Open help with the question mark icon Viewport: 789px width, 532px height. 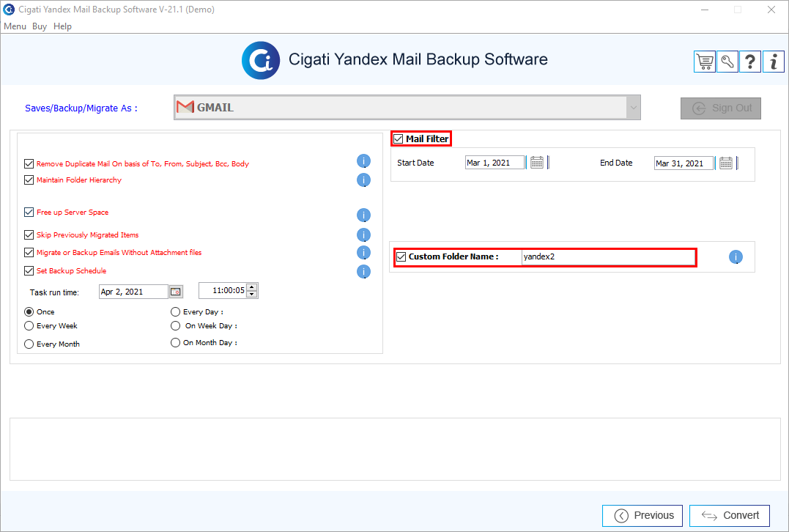click(x=750, y=62)
